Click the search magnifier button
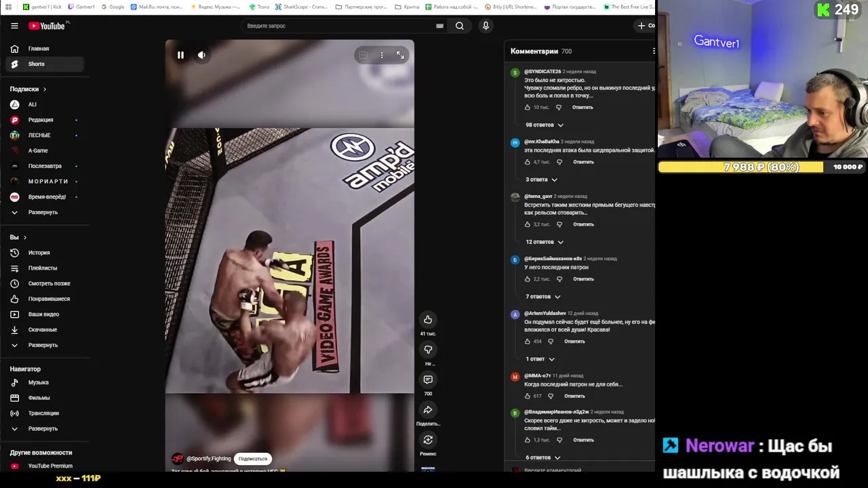Screen dimensions: 868x488 [460, 26]
